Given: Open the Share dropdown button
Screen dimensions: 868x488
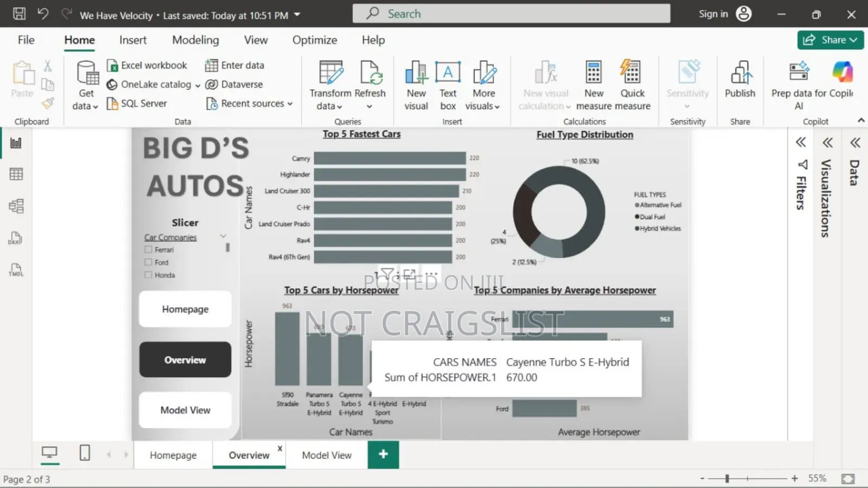Looking at the screenshot, I should pos(831,40).
